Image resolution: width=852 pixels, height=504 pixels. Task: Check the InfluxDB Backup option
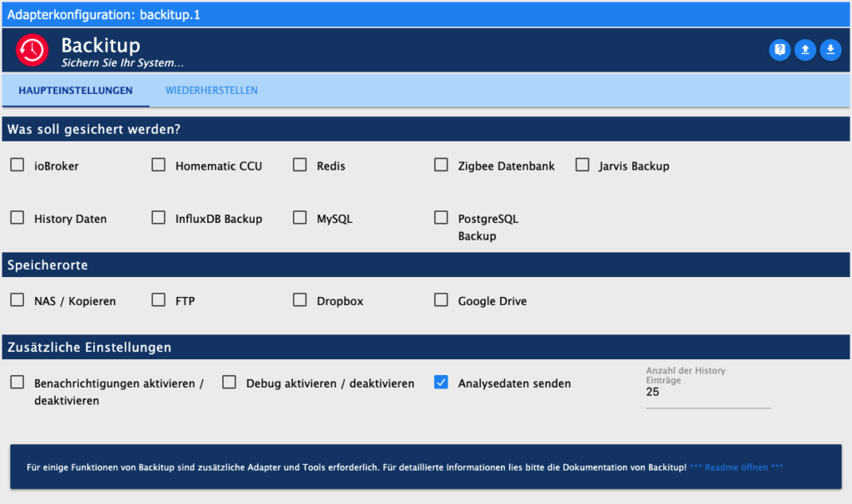159,218
